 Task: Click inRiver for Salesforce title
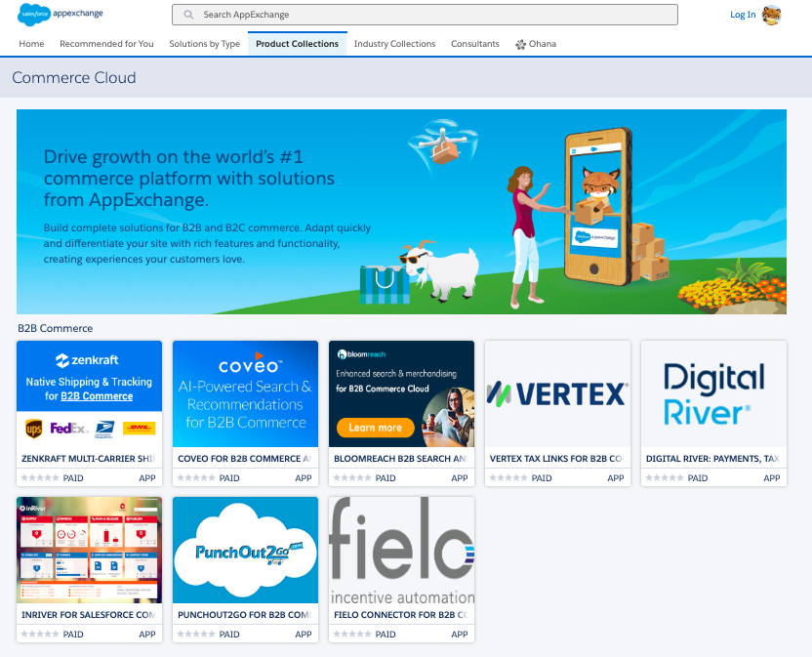89,614
